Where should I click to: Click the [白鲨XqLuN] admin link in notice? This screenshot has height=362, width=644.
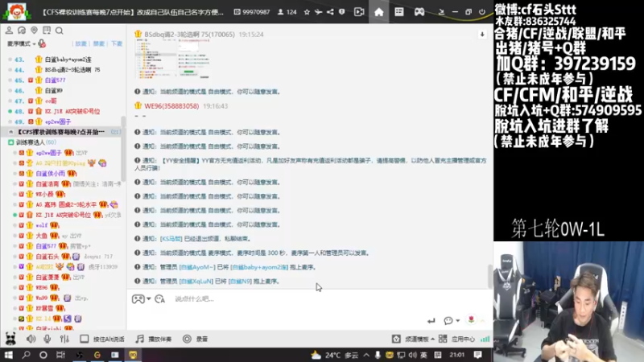tap(196, 281)
